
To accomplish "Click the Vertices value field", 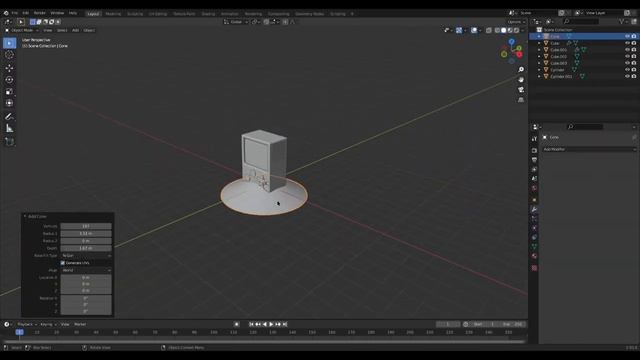I will point(86,226).
